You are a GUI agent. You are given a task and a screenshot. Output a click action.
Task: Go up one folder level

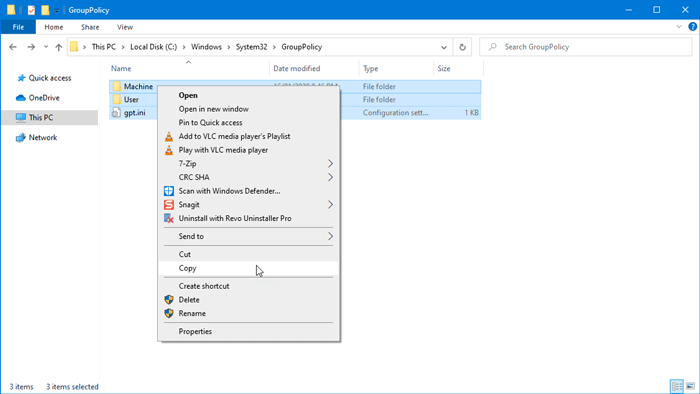coord(58,47)
